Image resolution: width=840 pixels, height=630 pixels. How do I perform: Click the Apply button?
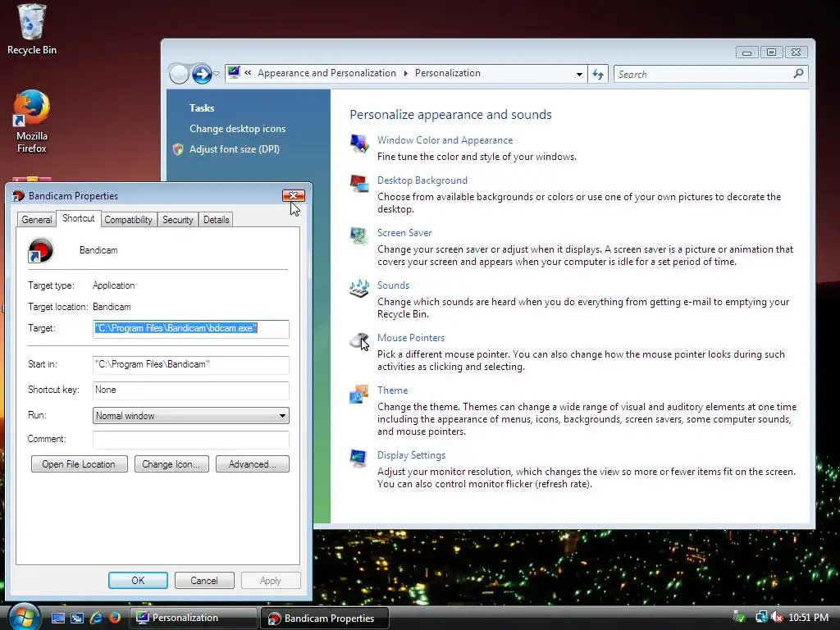click(x=271, y=580)
